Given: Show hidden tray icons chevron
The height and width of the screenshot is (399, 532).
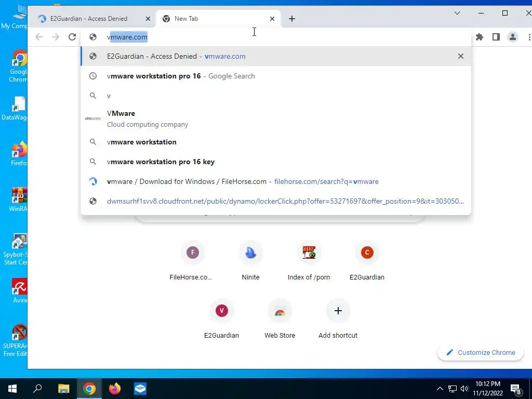Looking at the screenshot, I should click(440, 389).
